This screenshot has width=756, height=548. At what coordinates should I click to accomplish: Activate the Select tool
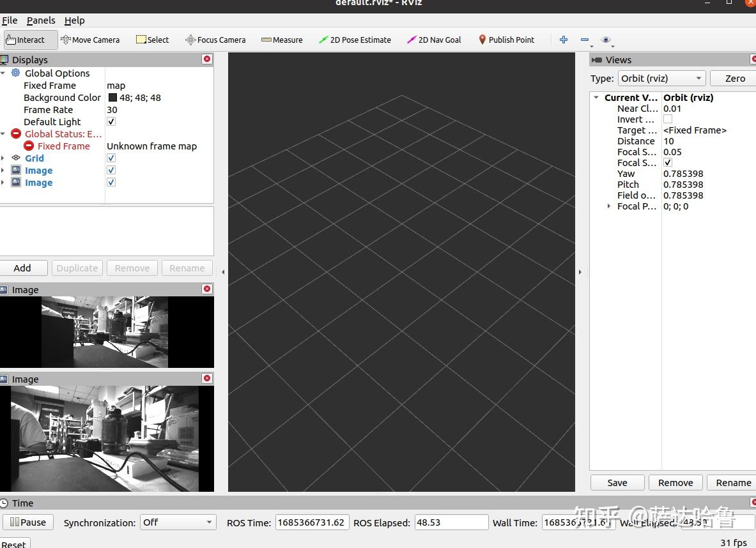coord(152,40)
